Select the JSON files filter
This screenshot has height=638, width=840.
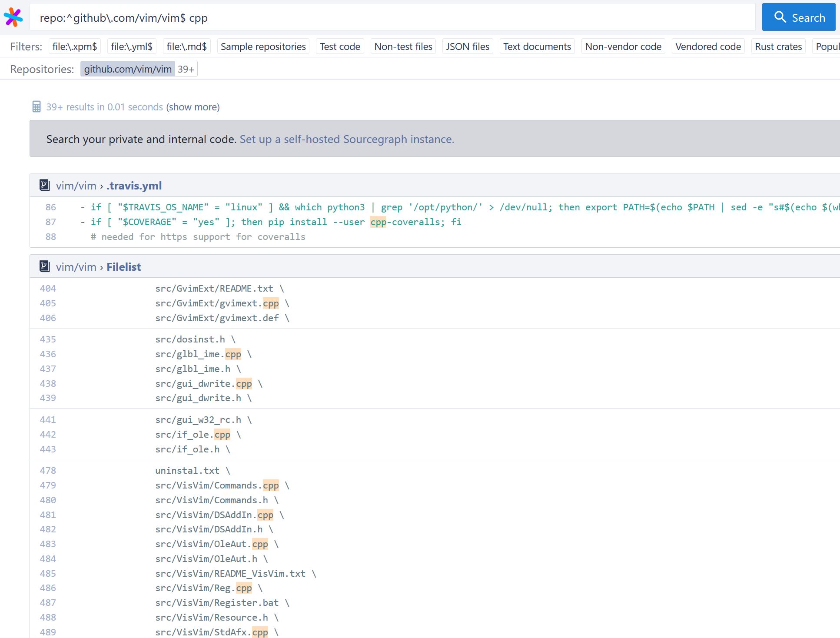pyautogui.click(x=468, y=47)
